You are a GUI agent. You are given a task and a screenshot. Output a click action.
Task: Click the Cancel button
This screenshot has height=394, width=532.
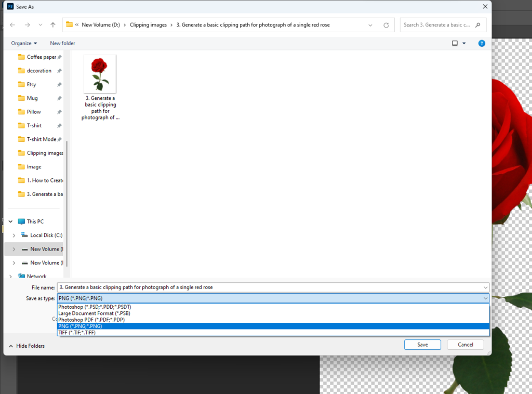click(x=465, y=345)
